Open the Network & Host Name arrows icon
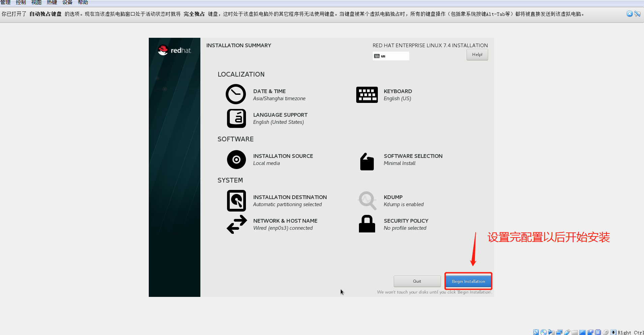The height and width of the screenshot is (335, 644). click(x=237, y=224)
